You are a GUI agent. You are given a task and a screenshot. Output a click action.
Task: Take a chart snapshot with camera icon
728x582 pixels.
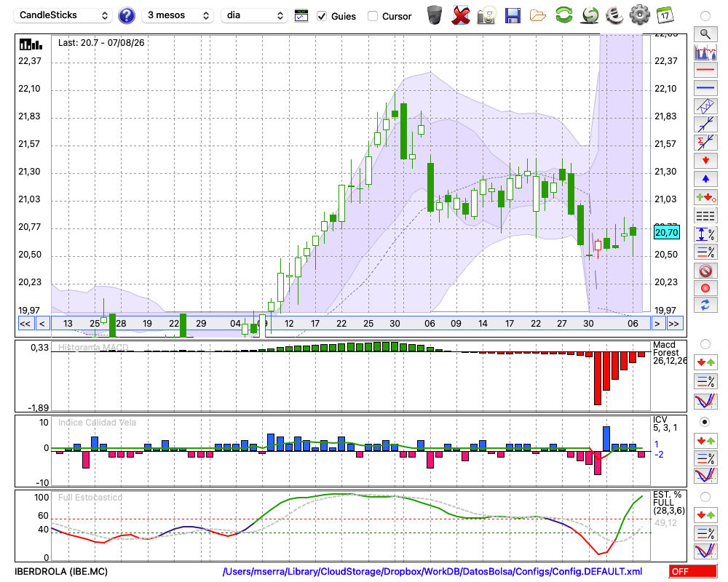486,15
